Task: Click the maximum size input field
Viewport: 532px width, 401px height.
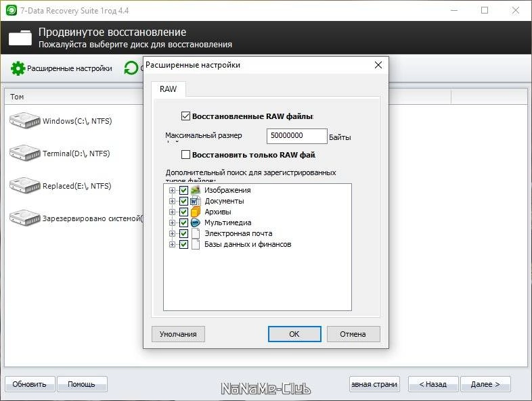Action: pyautogui.click(x=297, y=136)
